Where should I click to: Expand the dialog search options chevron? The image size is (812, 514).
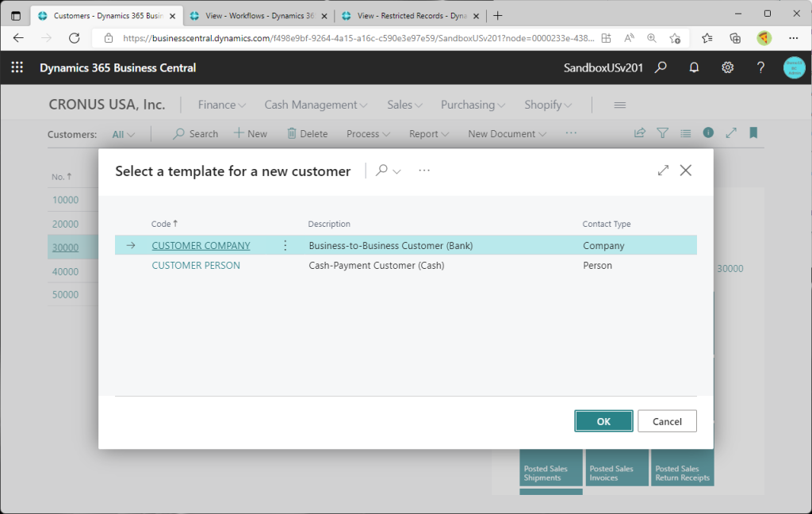coord(397,171)
